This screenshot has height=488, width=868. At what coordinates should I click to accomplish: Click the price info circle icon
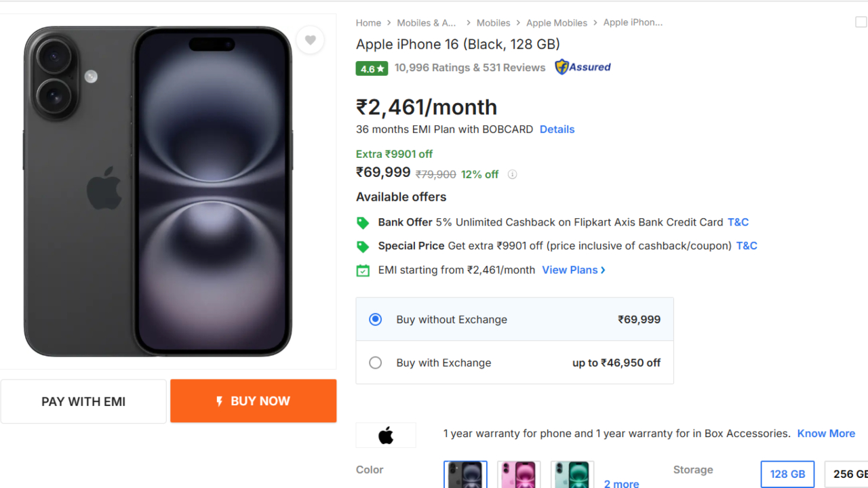pos(513,174)
